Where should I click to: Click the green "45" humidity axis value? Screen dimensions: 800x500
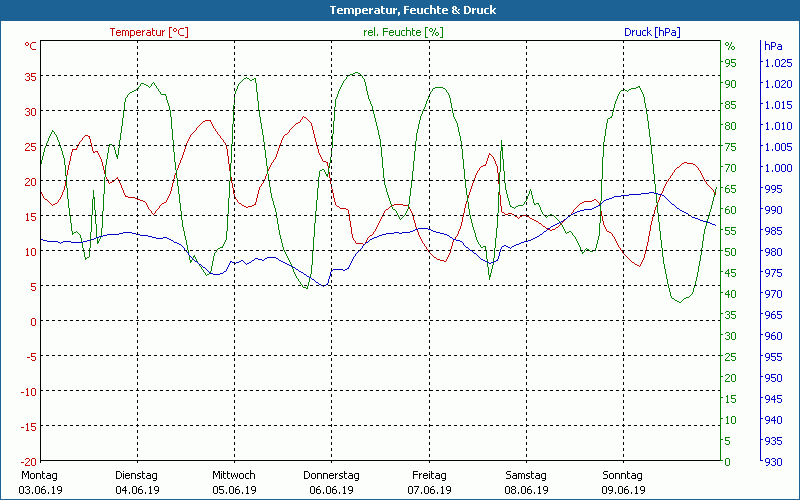731,273
